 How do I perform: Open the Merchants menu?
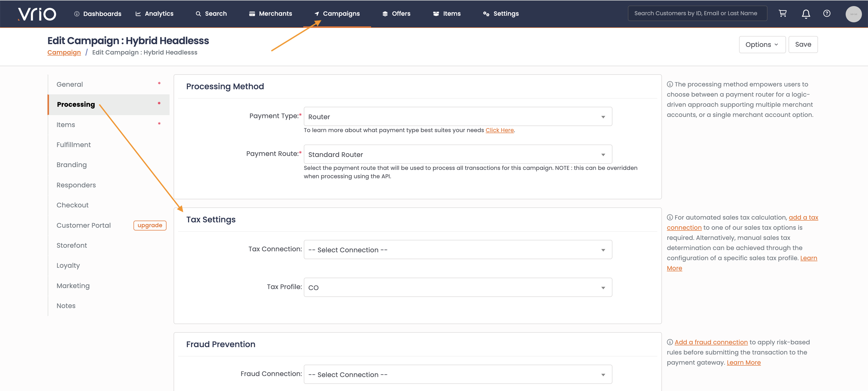270,14
